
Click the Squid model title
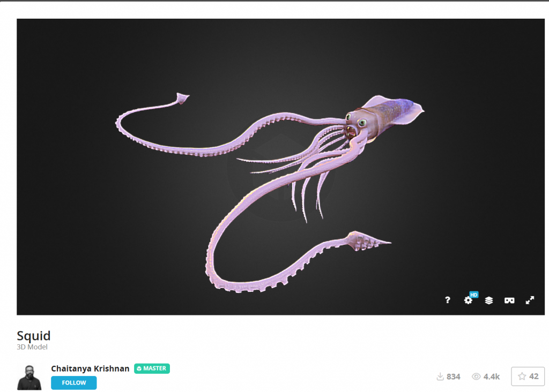point(34,336)
